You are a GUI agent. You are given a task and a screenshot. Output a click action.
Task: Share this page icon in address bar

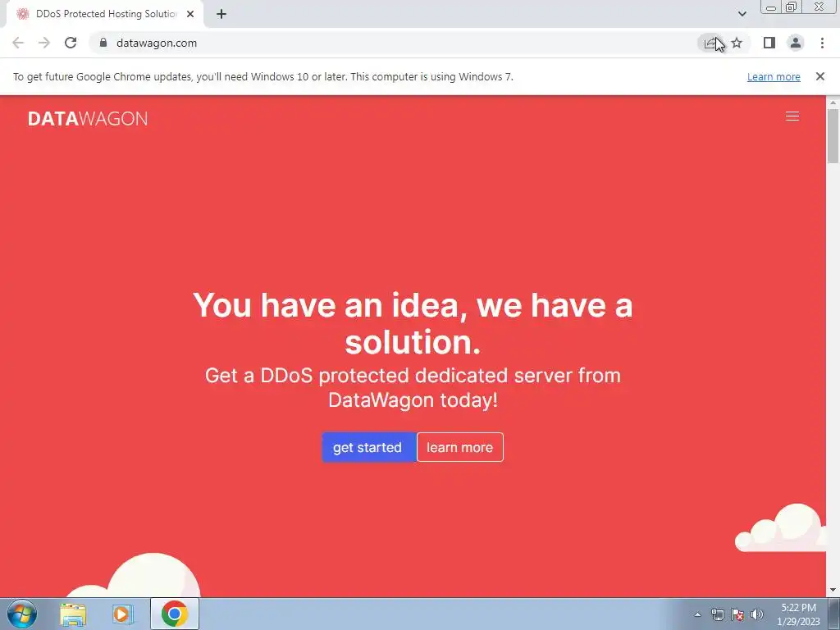(x=710, y=43)
